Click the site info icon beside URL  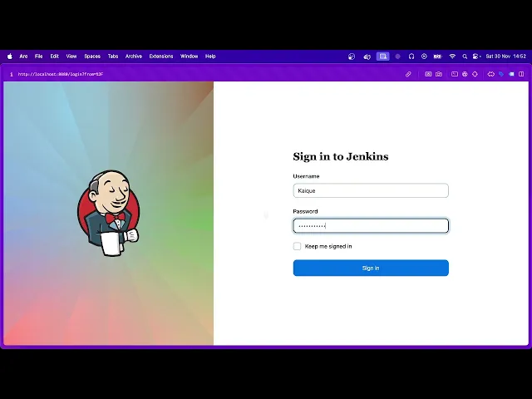click(x=11, y=74)
